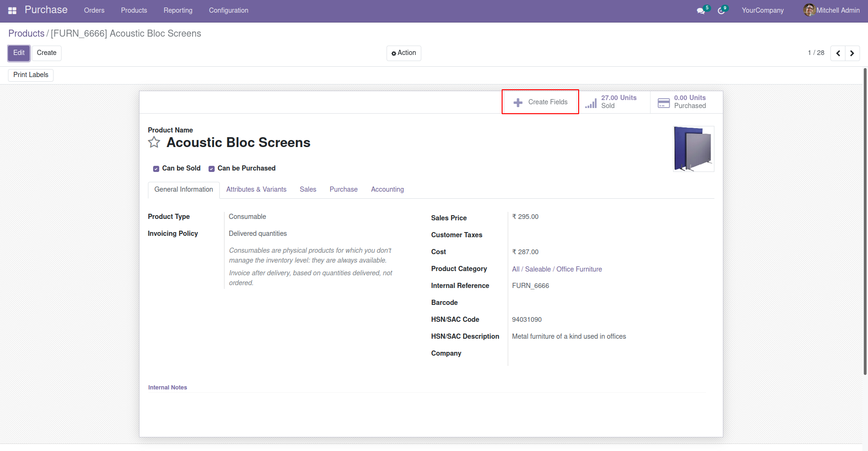Expand the Action dropdown
The image size is (868, 451).
pyautogui.click(x=403, y=53)
